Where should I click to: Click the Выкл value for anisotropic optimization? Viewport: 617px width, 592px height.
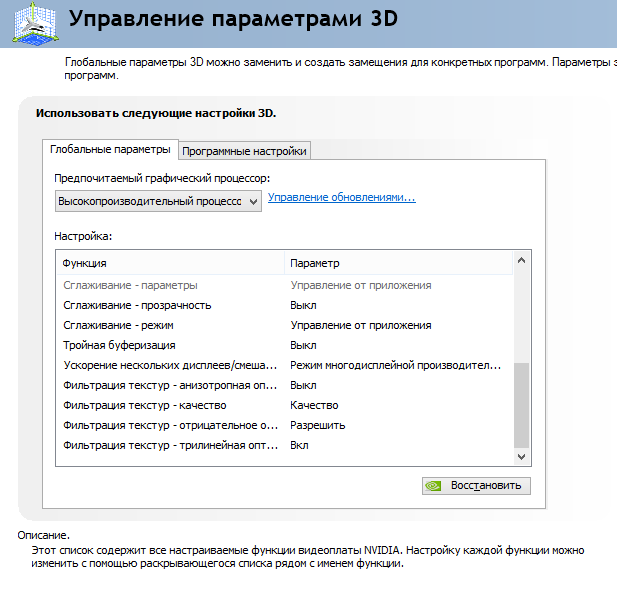click(x=303, y=385)
